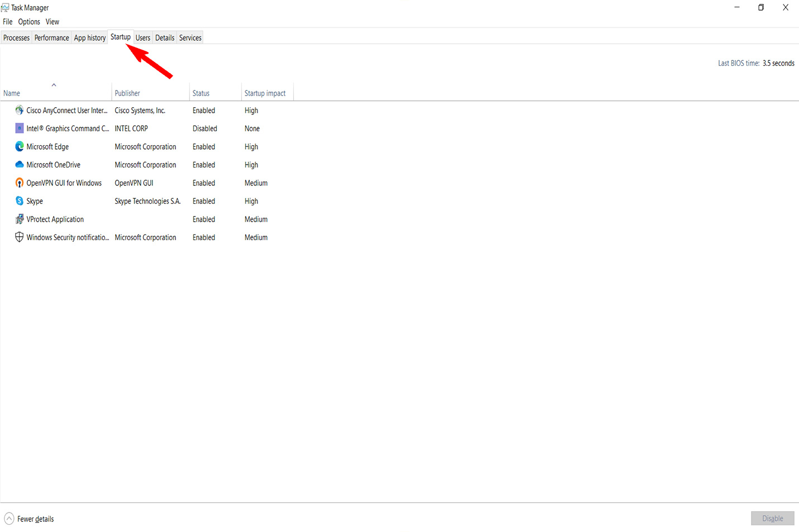Select the Windows Security notification entry
This screenshot has width=799, height=532.
pos(147,237)
